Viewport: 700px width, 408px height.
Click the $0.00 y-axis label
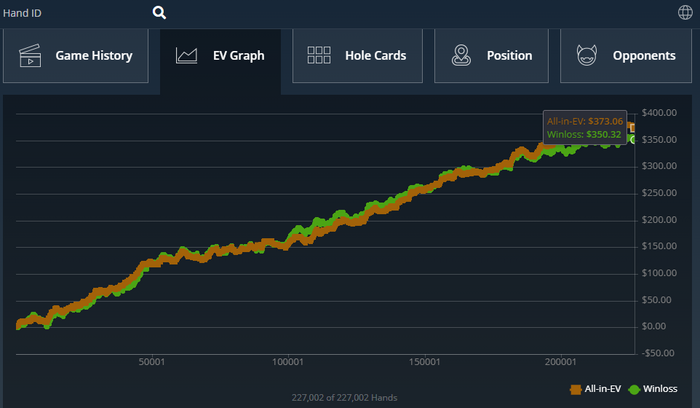click(x=654, y=326)
